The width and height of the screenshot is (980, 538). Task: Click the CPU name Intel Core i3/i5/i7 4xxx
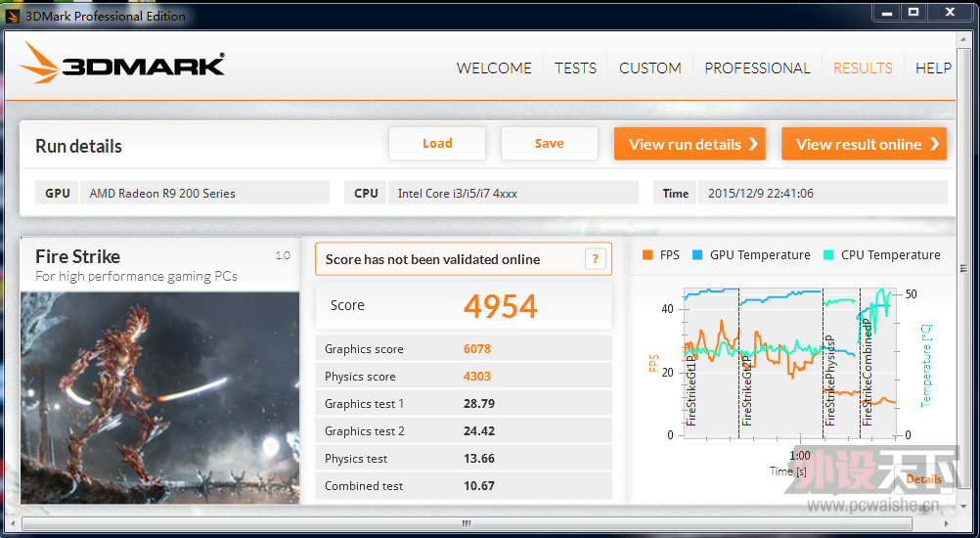point(458,194)
